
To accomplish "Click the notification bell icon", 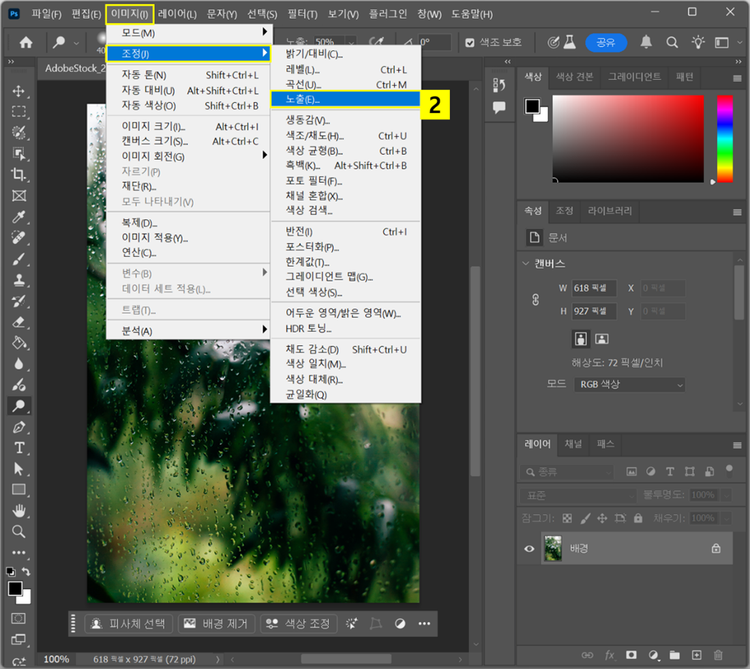I will click(x=646, y=42).
